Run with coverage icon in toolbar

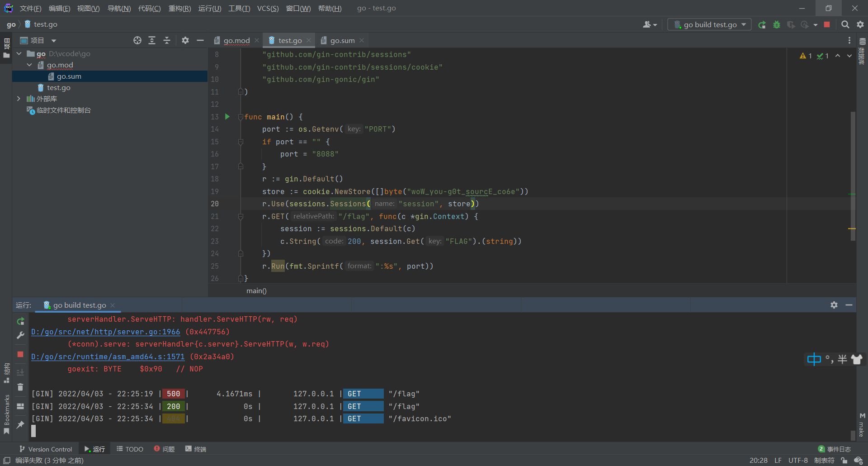[x=791, y=25]
